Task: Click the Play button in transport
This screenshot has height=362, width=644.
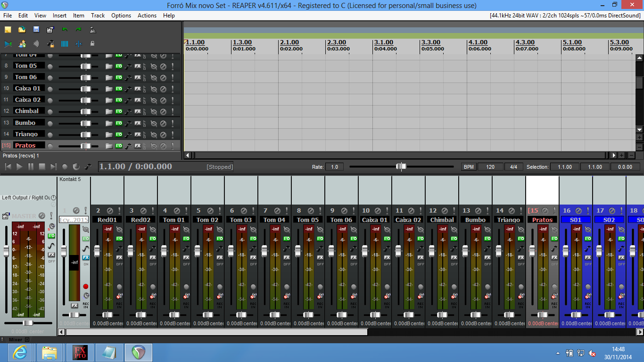Action: pos(19,166)
